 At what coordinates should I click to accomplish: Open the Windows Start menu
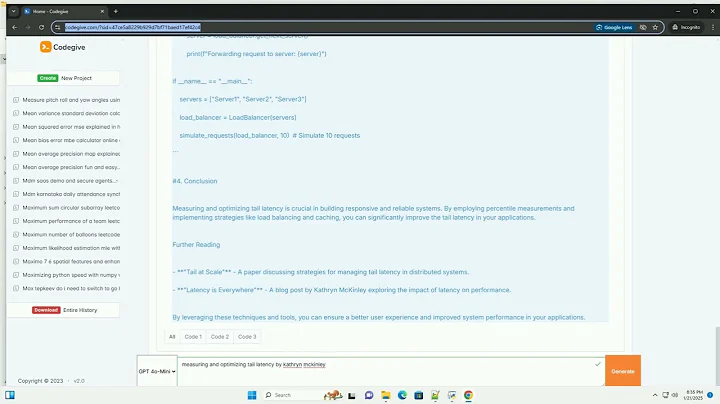(x=252, y=395)
